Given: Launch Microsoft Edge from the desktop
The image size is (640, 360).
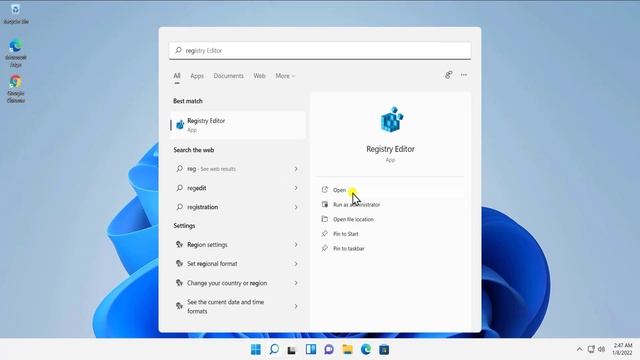Looking at the screenshot, I should [16, 53].
